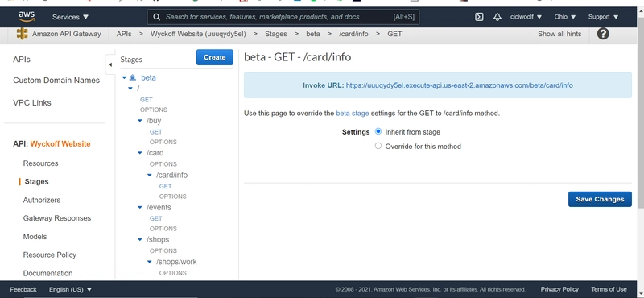This screenshot has height=298, width=644.
Task: Click GET at the end of the breadcrumb
Action: coord(394,34)
